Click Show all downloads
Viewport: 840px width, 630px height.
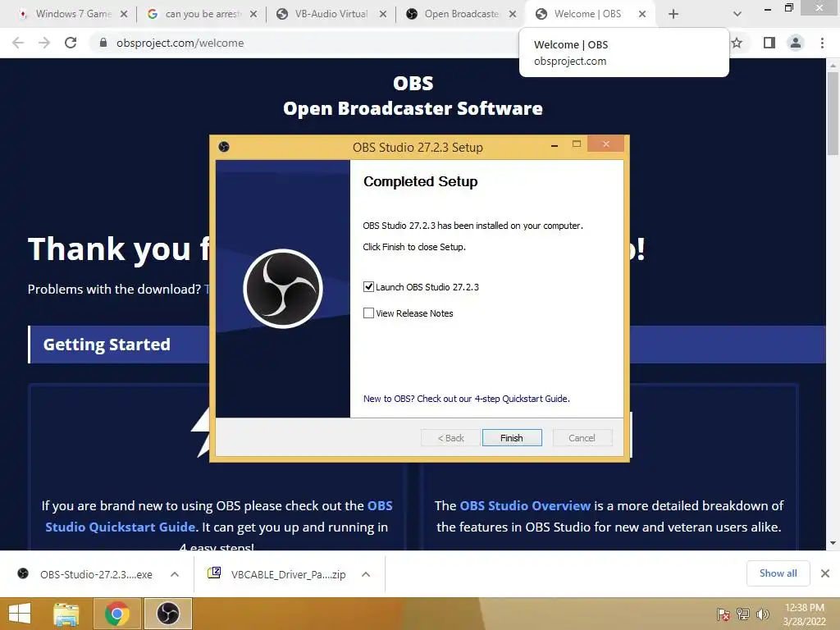pos(778,573)
